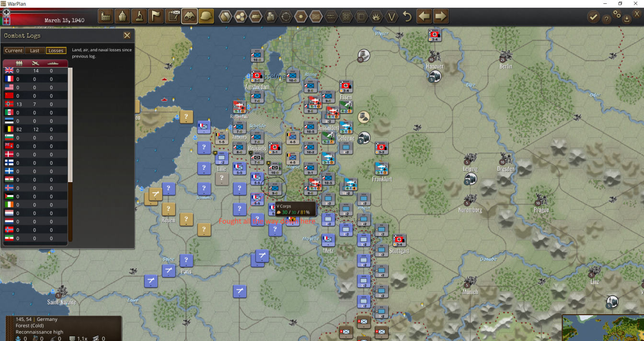This screenshot has height=341, width=644.
Task: Click the Berlin city marker
Action: point(505,56)
